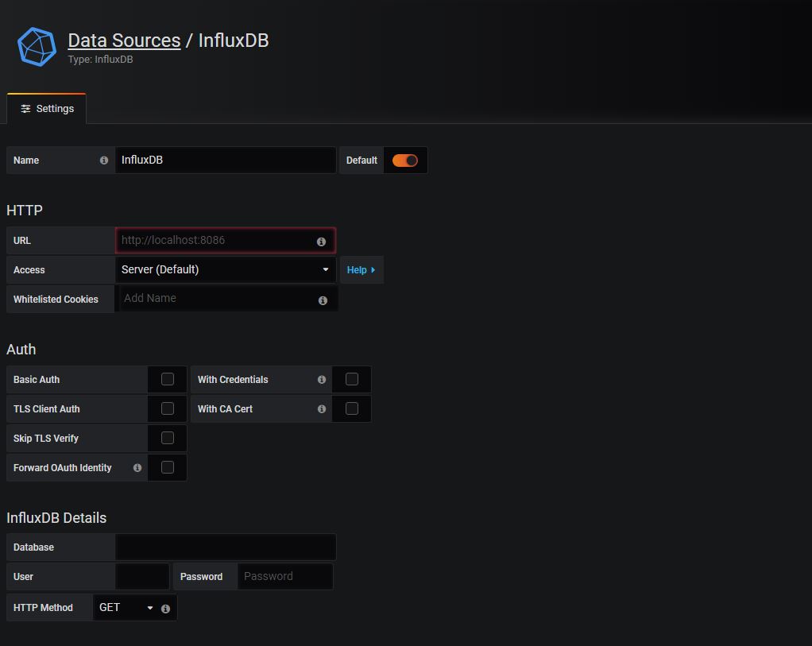The image size is (812, 646).
Task: Click the InfluxDB Details section heading
Action: (56, 518)
